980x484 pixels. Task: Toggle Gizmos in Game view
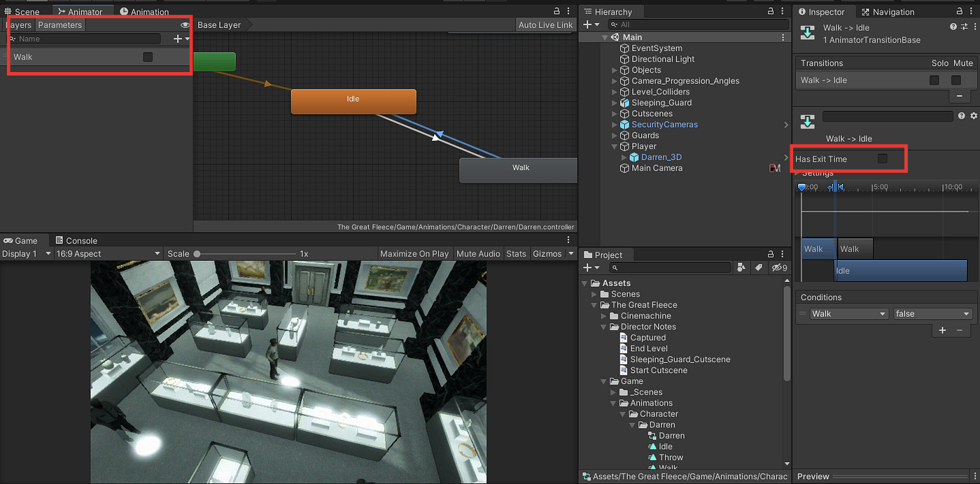point(547,254)
